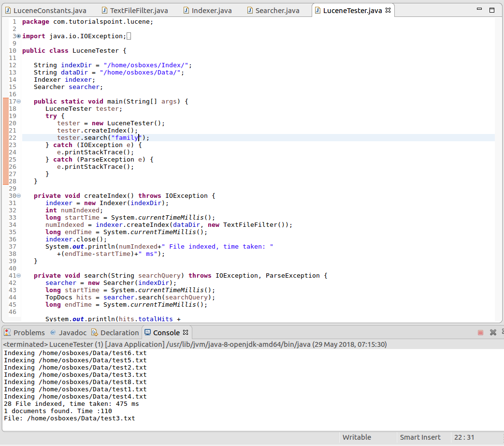Open the TextFileFilter.java editor tab

[135, 10]
